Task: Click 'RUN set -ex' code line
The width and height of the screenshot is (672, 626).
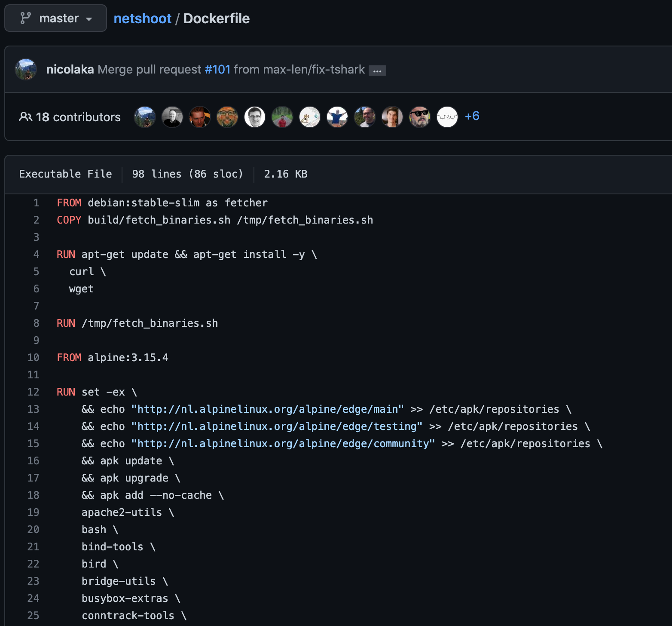Action: pos(97,392)
